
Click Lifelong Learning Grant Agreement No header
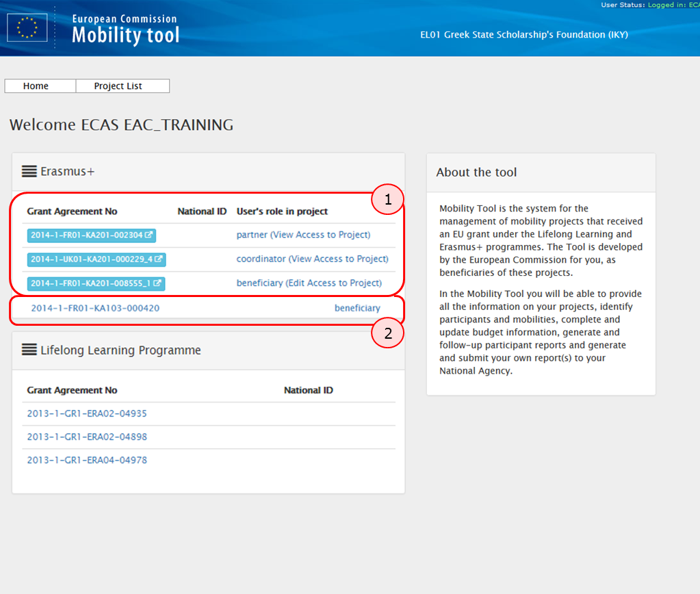pyautogui.click(x=72, y=390)
